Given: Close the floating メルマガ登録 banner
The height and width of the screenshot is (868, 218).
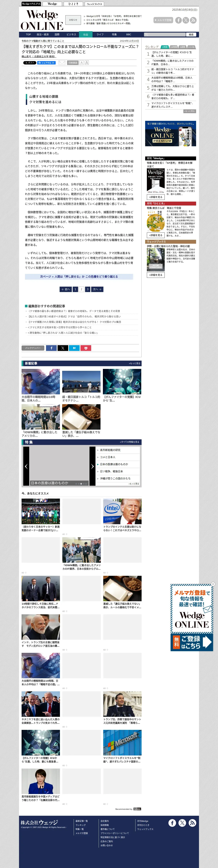Looking at the screenshot, I should (213, 584).
